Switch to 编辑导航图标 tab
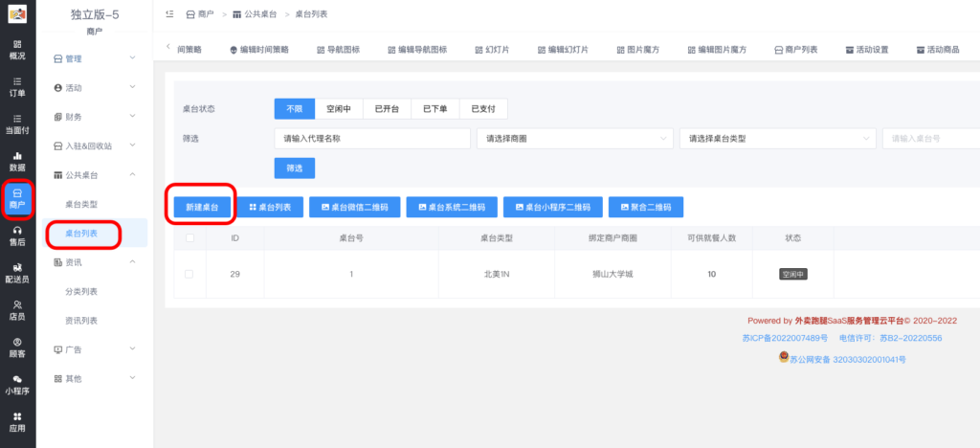Screen dimensions: 980x448 417,50
